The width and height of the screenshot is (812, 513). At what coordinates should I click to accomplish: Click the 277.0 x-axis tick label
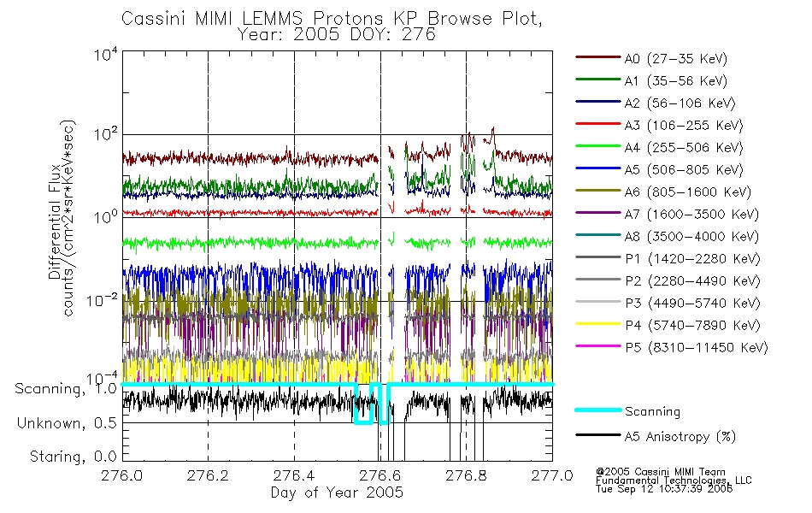[552, 475]
